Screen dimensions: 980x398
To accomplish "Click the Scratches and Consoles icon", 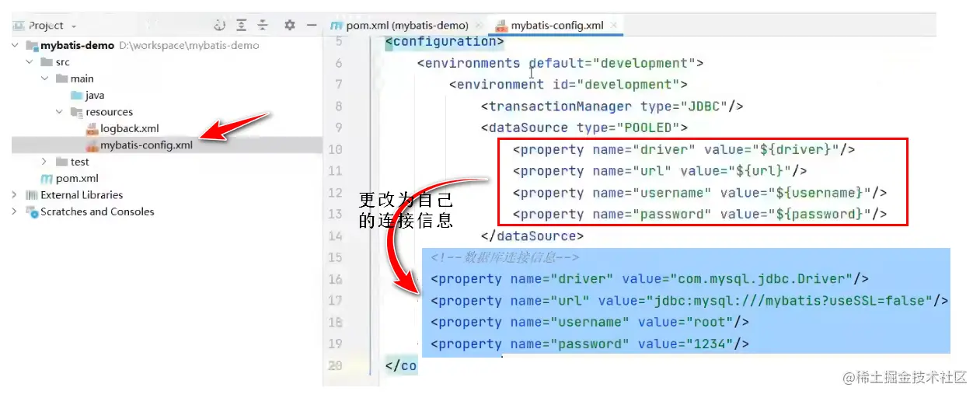I will pyautogui.click(x=32, y=211).
